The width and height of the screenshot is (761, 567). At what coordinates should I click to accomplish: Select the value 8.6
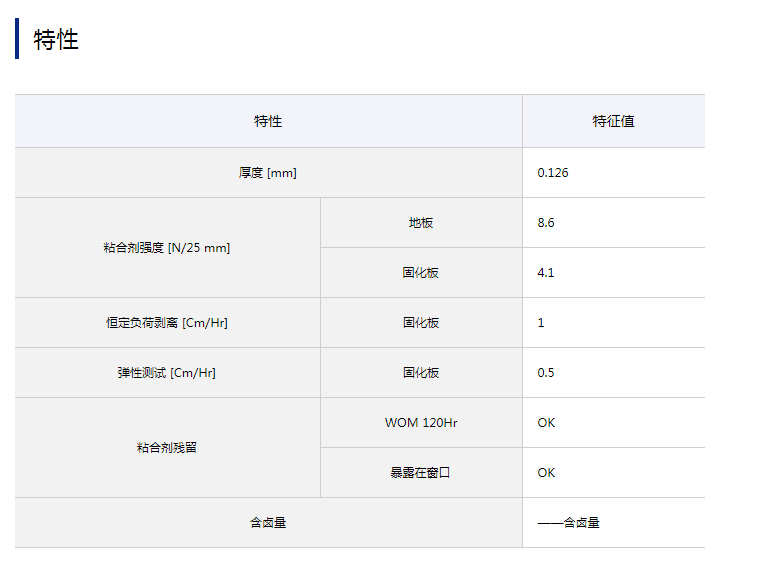(x=546, y=223)
